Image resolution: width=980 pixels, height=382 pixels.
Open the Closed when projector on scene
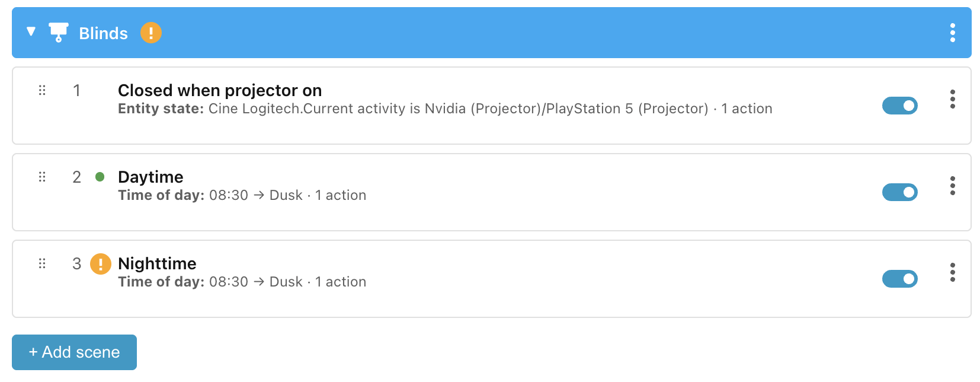tap(220, 90)
